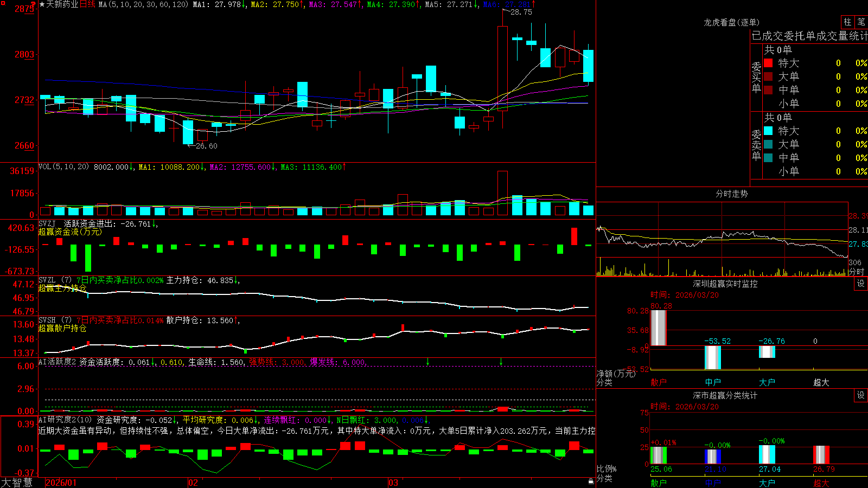Click the 深市超赢分类统计 panel title
The height and width of the screenshot is (488, 868).
pyautogui.click(x=725, y=395)
